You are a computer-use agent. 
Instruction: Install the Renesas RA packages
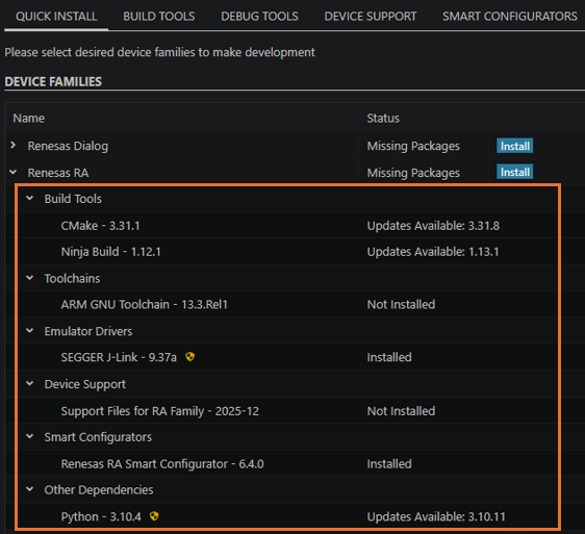pos(514,172)
